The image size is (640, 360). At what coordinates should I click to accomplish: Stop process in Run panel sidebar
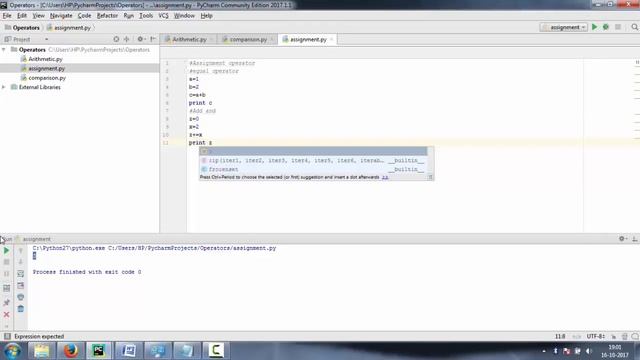pos(7,262)
